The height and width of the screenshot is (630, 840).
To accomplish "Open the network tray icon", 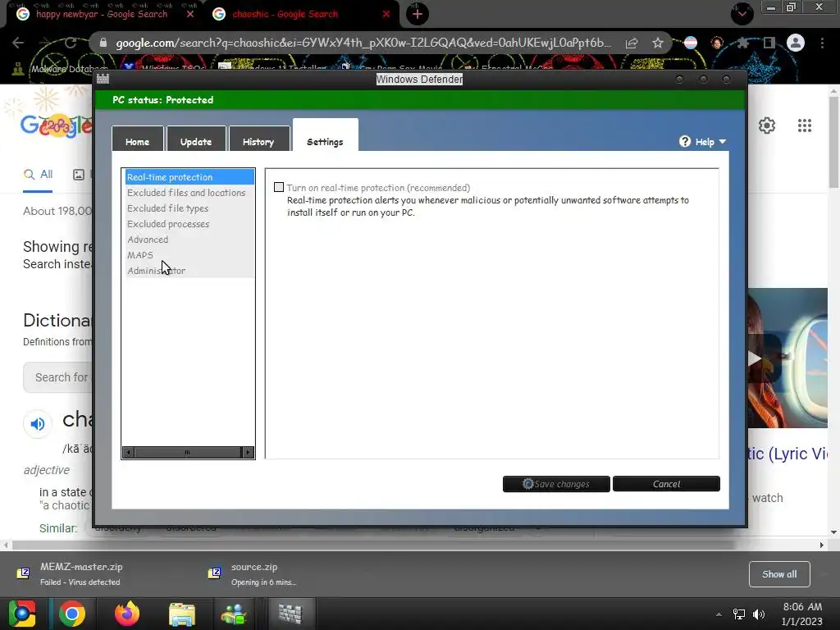I will click(739, 614).
